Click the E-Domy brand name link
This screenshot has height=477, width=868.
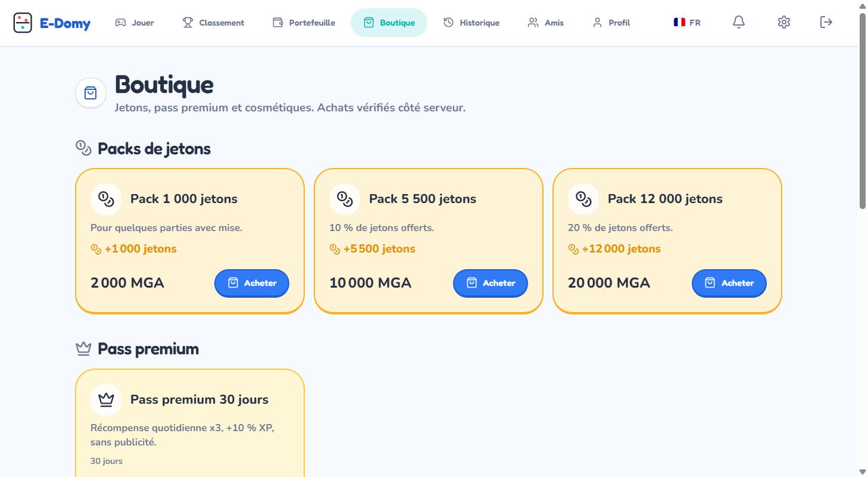point(65,23)
